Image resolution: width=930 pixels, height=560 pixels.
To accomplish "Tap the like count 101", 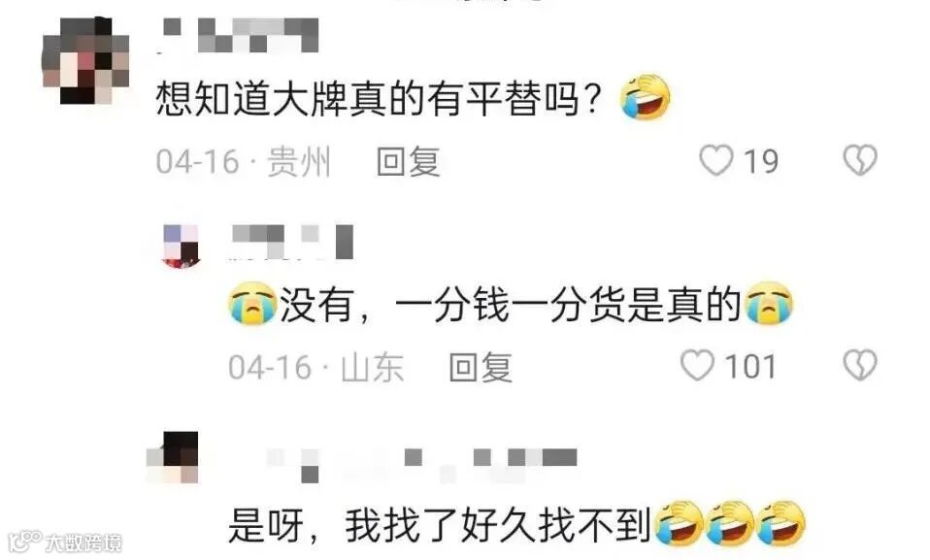I will tap(750, 367).
